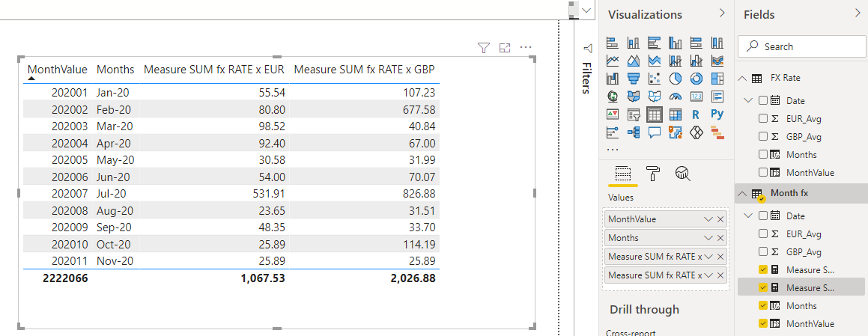Select the Matrix visual
Viewport: 868px width, 336px height.
point(676,114)
